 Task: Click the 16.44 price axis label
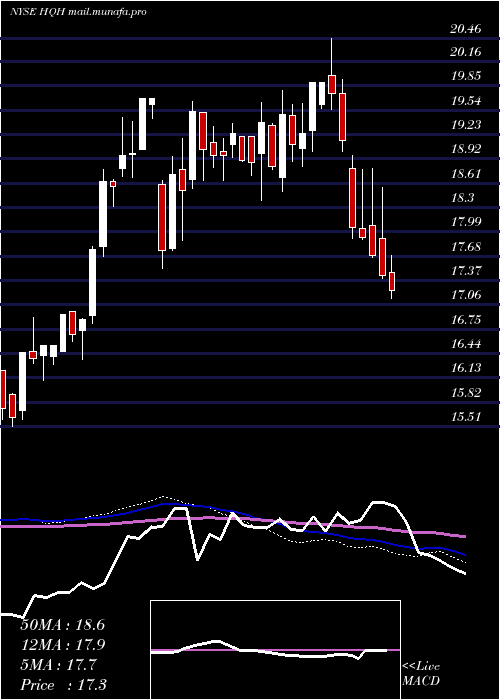pyautogui.click(x=466, y=344)
